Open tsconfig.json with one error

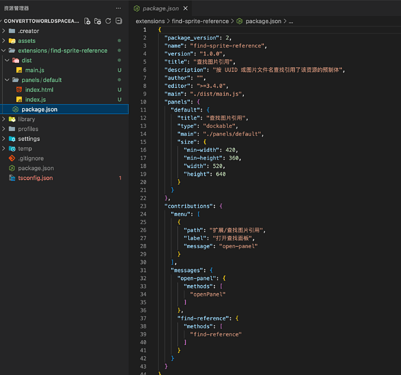point(64,178)
